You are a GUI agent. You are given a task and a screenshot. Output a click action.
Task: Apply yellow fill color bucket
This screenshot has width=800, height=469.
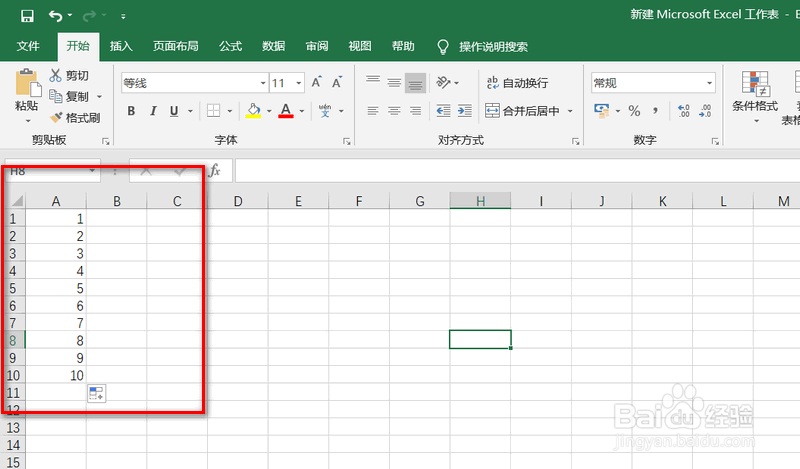[253, 111]
